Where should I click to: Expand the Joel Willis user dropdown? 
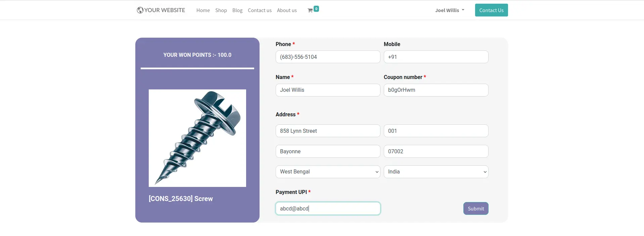coord(450,10)
